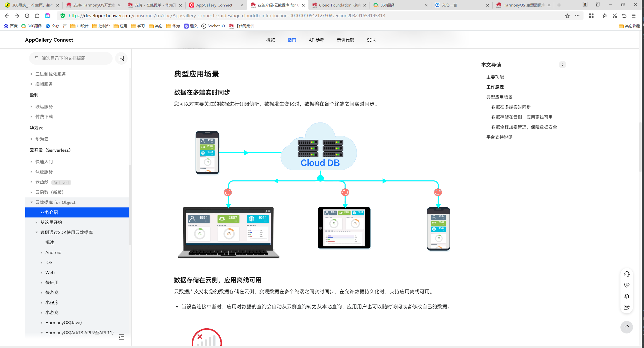
Task: Collapse the 云数据库 for Object node
Action: [31, 202]
